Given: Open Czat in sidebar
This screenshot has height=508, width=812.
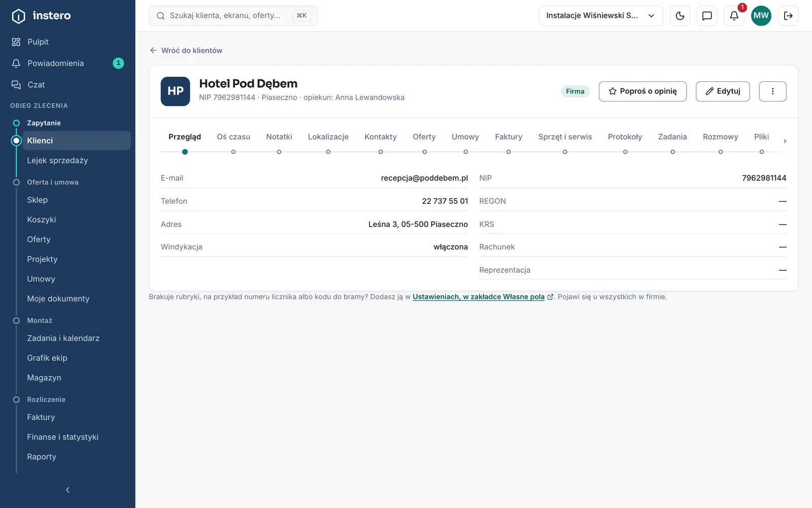Looking at the screenshot, I should click(x=67, y=84).
